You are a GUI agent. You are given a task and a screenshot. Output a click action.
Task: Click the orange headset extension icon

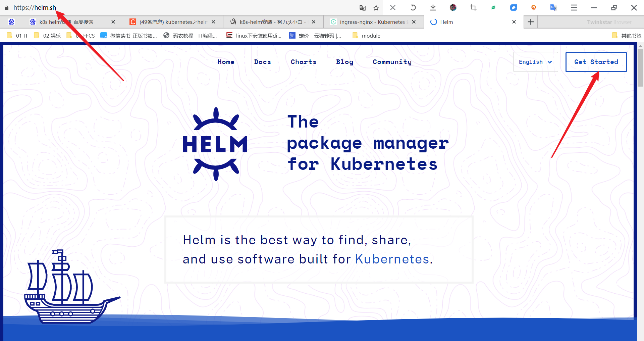coord(534,7)
